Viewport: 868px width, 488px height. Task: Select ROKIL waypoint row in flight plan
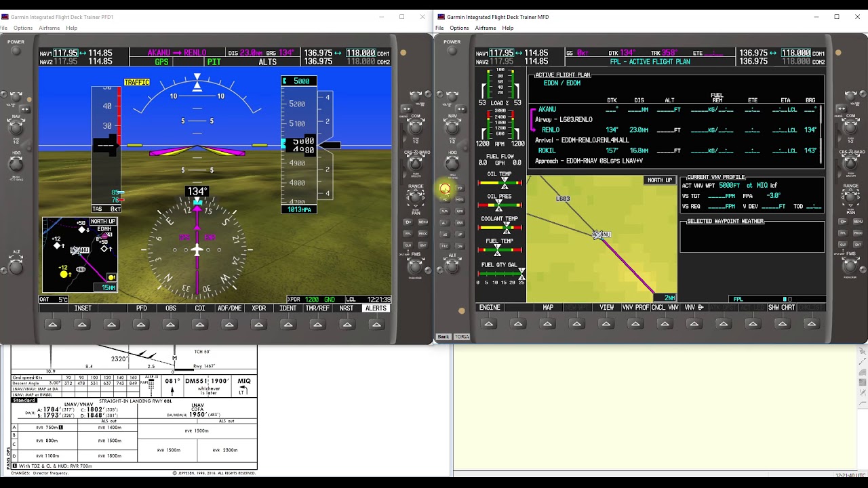[677, 150]
